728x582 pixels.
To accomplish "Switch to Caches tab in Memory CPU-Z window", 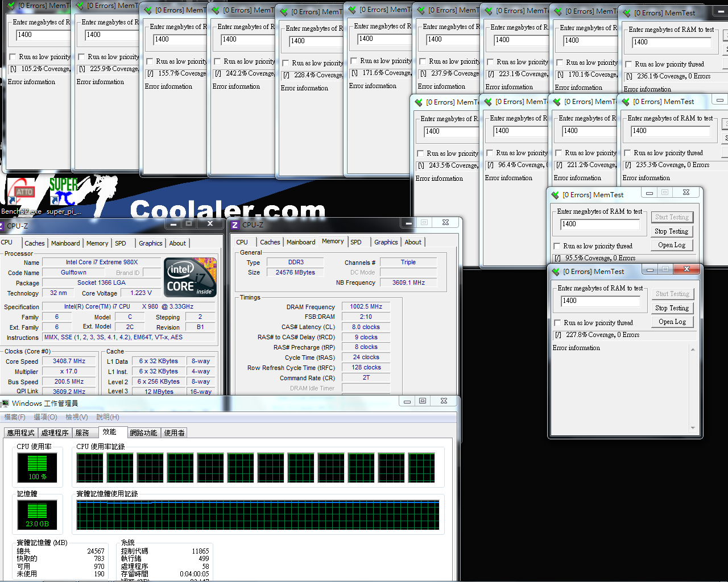I will pos(270,242).
